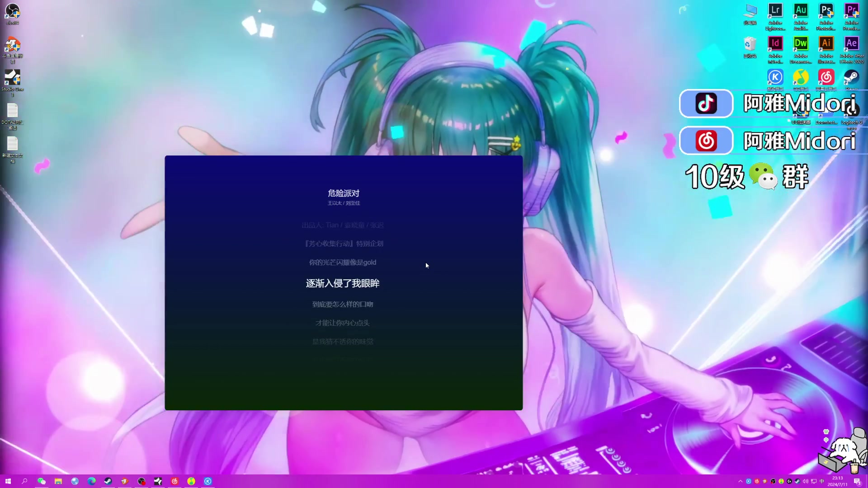Launch the Adobe Dreamweaver desktop shortcut
Viewport: 868px width, 488px height.
(801, 50)
